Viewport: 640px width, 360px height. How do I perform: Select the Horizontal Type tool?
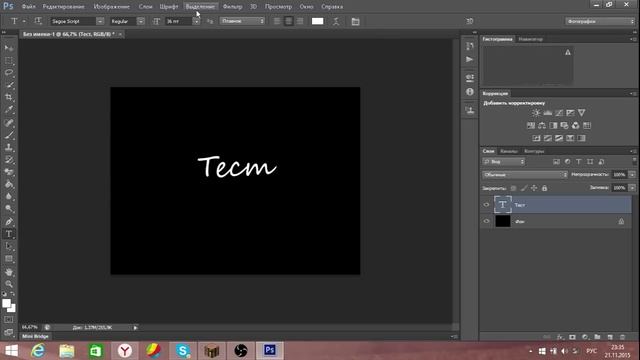[x=9, y=234]
